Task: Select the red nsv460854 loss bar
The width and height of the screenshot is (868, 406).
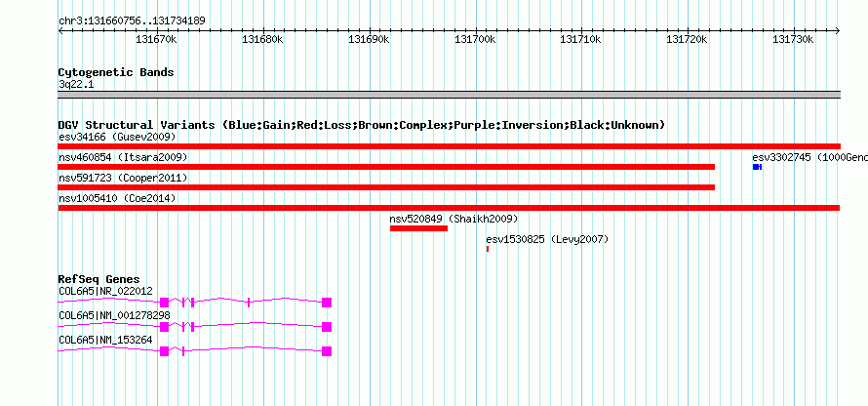Action: 386,167
